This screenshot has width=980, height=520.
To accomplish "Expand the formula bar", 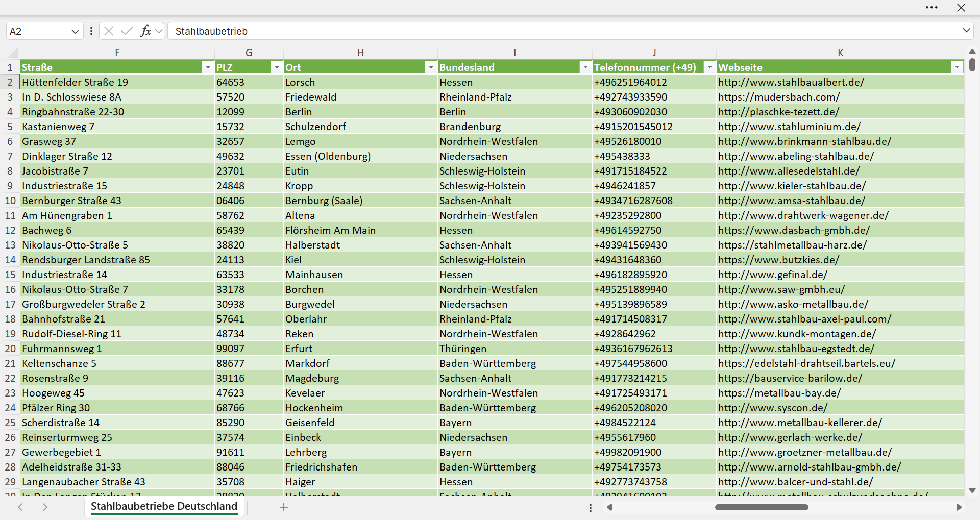I will pos(966,31).
